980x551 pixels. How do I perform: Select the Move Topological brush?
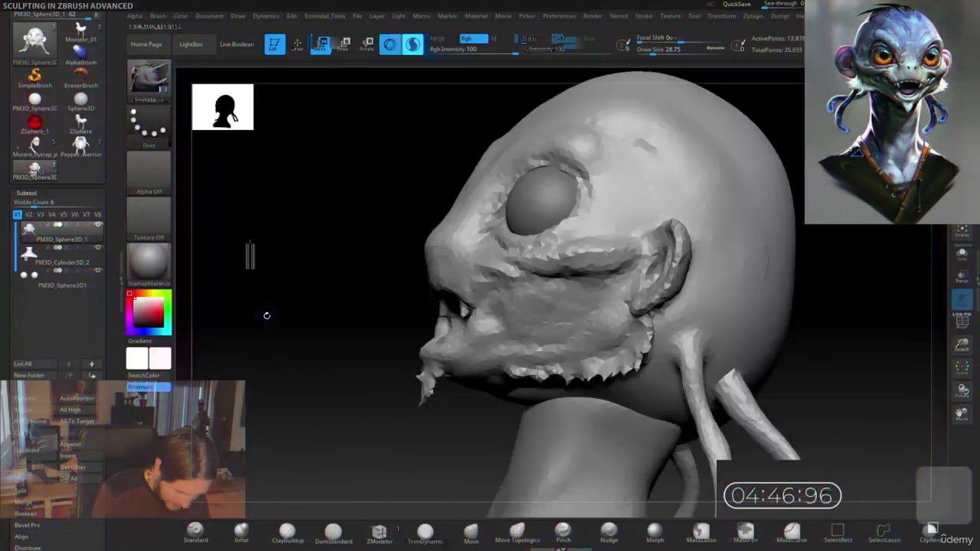pyautogui.click(x=517, y=533)
